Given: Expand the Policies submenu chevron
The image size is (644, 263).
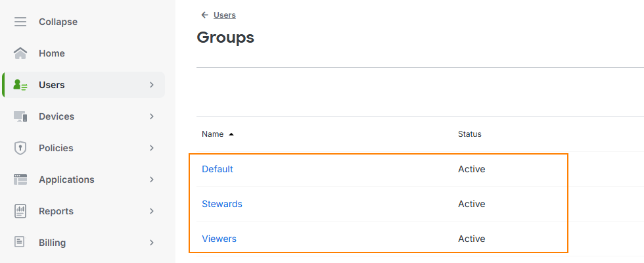Looking at the screenshot, I should click(152, 148).
